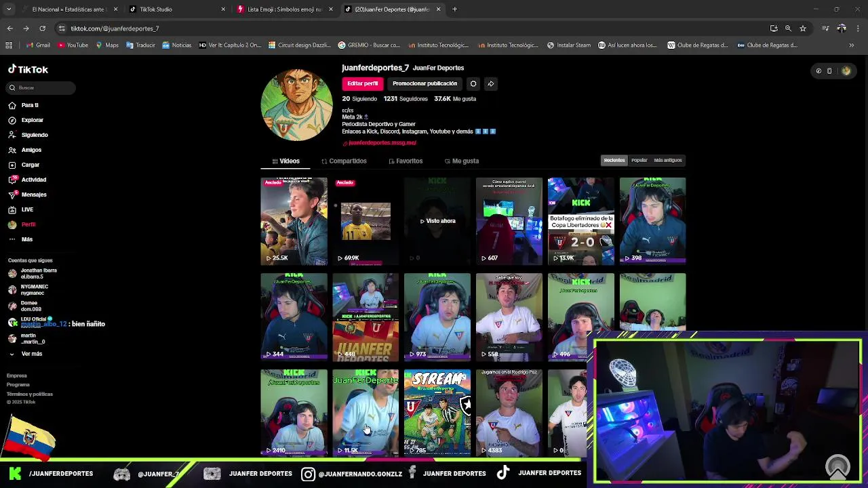Image resolution: width=868 pixels, height=488 pixels.
Task: Open YouTube bookmark
Action: (x=73, y=45)
